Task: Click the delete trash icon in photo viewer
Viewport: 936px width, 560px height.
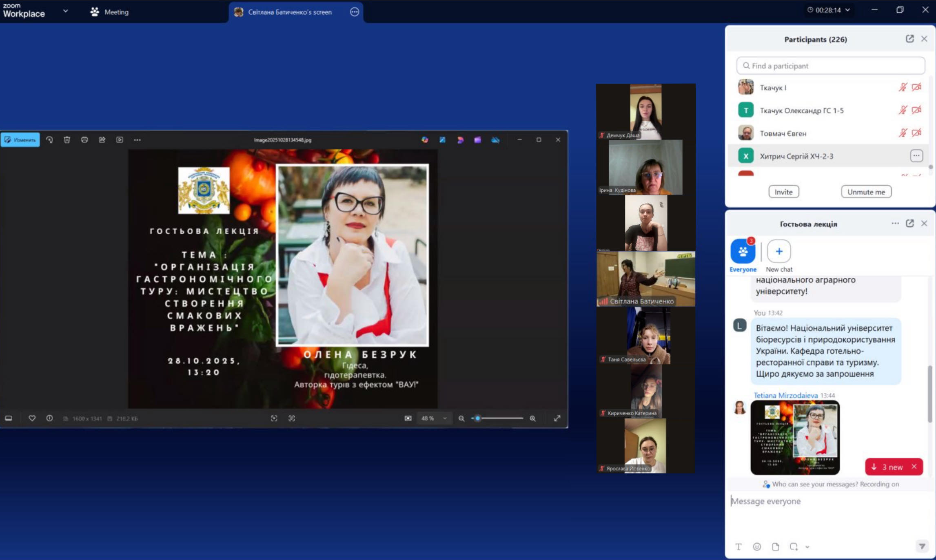Action: point(67,139)
